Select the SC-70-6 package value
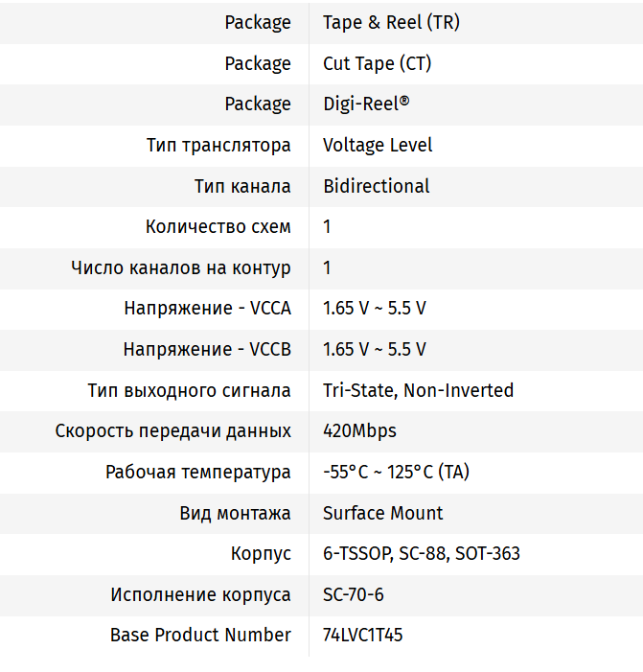The width and height of the screenshot is (643, 672). coord(354,594)
